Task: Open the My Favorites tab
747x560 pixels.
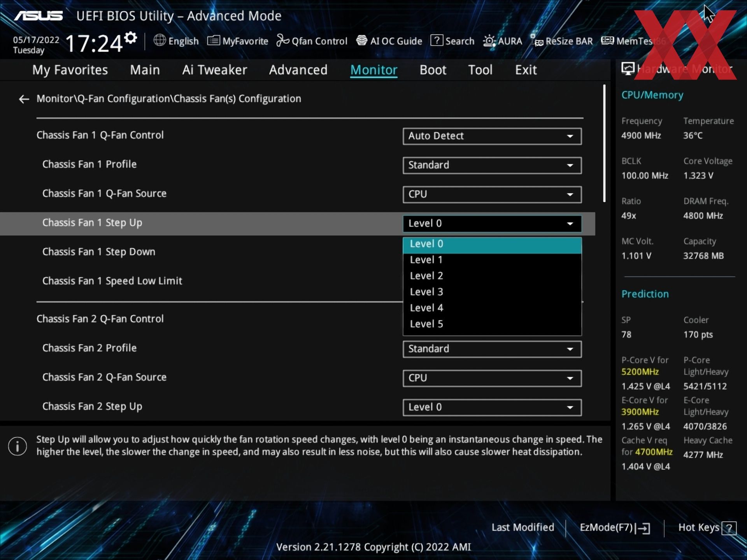Action: click(x=70, y=70)
